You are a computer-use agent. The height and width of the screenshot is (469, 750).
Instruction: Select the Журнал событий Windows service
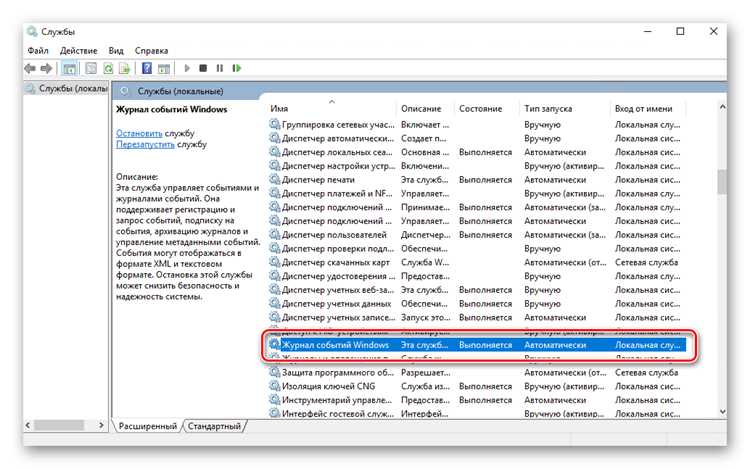tap(477, 345)
